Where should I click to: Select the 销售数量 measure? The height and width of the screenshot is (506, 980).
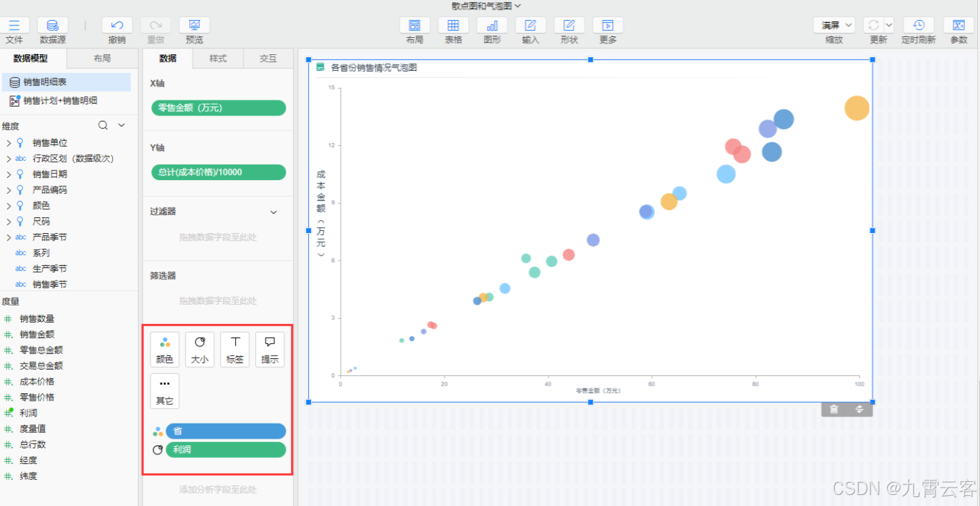37,319
